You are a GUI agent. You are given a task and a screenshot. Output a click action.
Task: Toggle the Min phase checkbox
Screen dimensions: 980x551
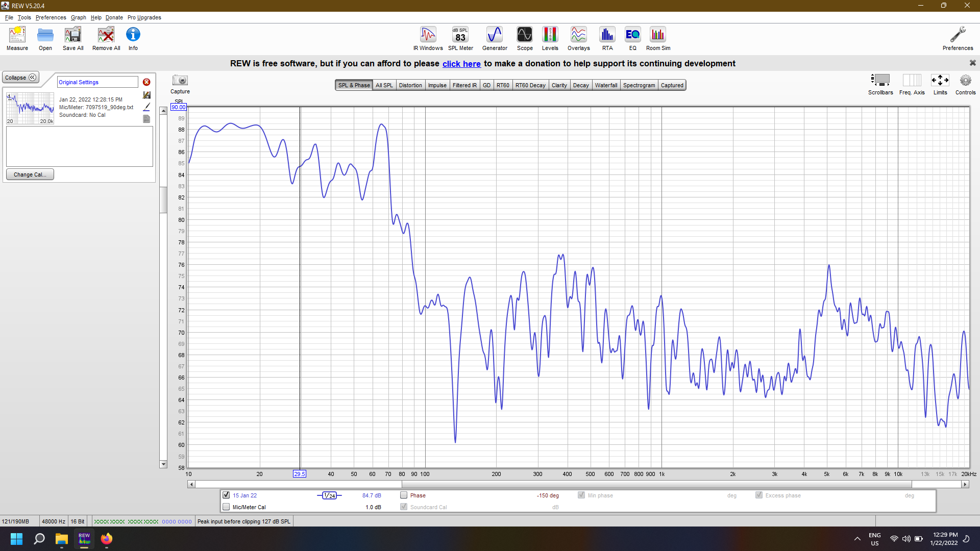tap(581, 495)
